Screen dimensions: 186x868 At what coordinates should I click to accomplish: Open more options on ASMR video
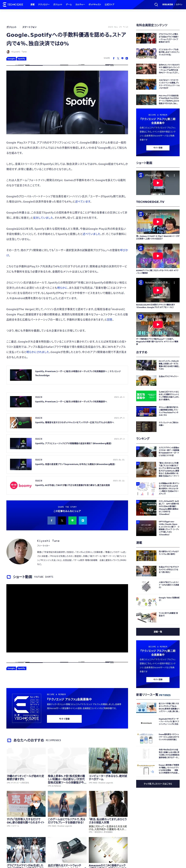174,248
